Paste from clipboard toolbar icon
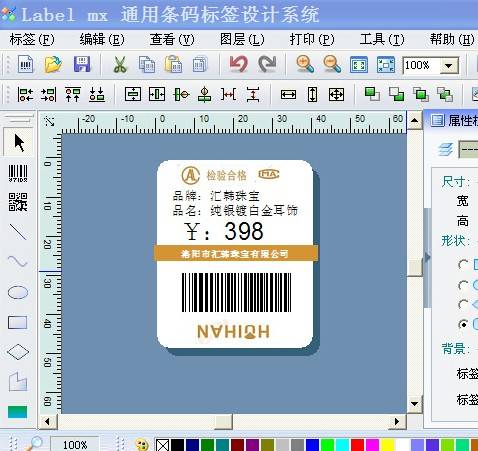The image size is (478, 451). [173, 64]
